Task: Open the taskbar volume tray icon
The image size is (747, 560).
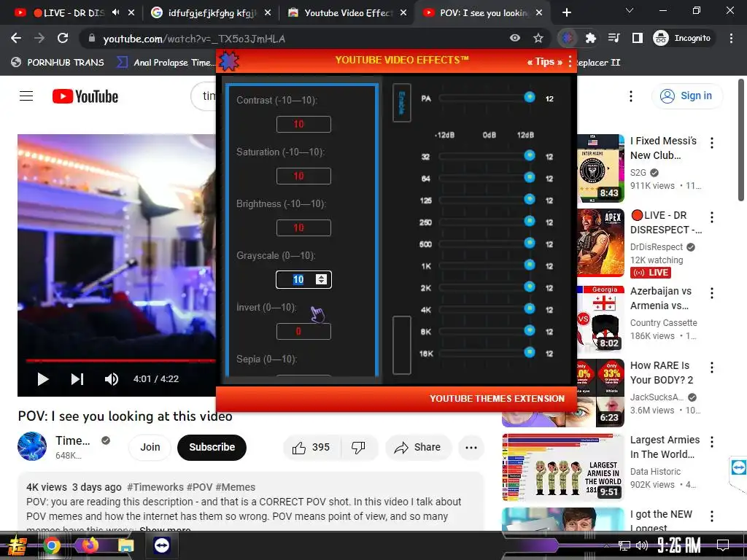Action: (x=642, y=545)
